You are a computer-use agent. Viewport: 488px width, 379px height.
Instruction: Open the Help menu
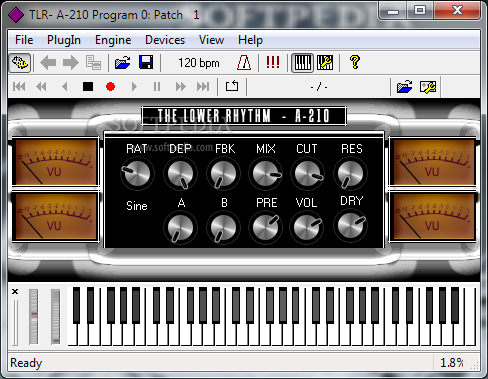[250, 40]
